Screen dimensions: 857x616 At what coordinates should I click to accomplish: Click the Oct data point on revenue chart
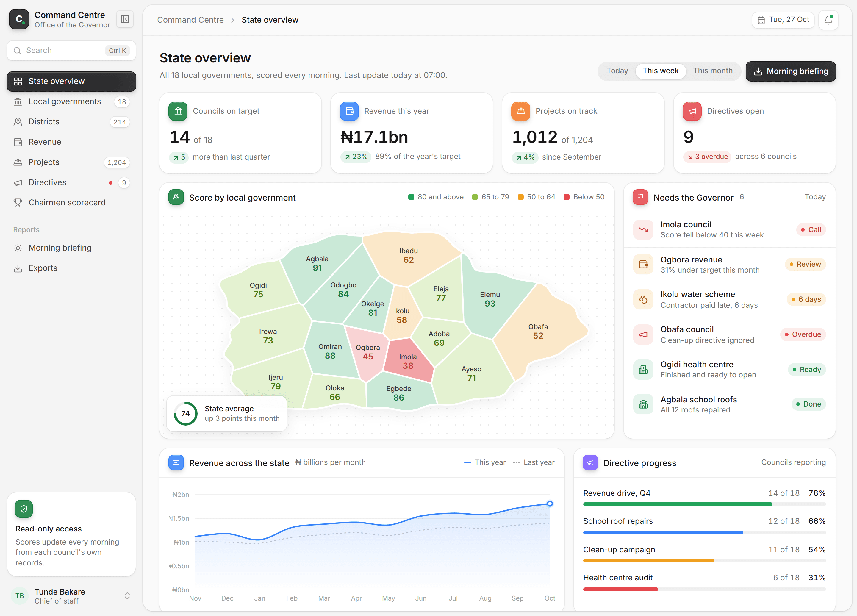click(550, 504)
